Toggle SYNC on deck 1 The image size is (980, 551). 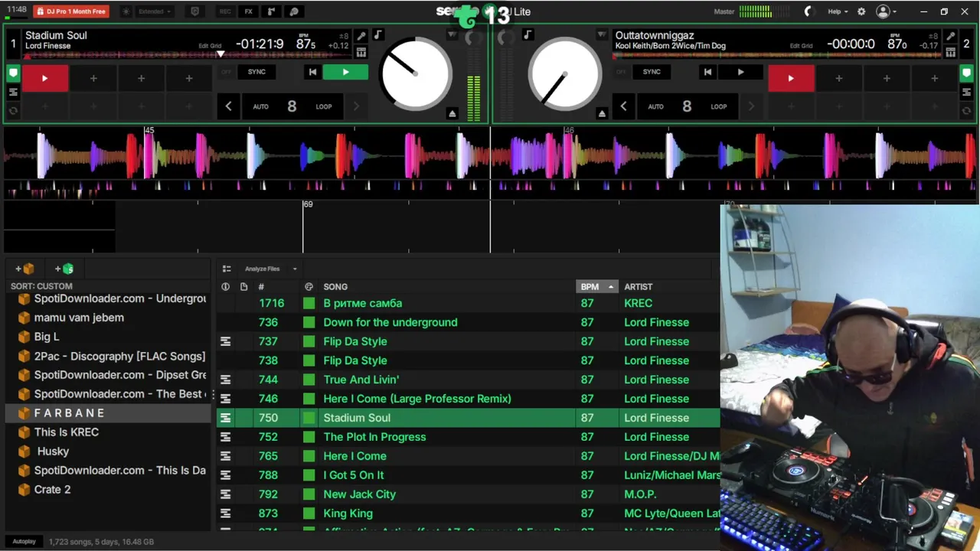256,72
